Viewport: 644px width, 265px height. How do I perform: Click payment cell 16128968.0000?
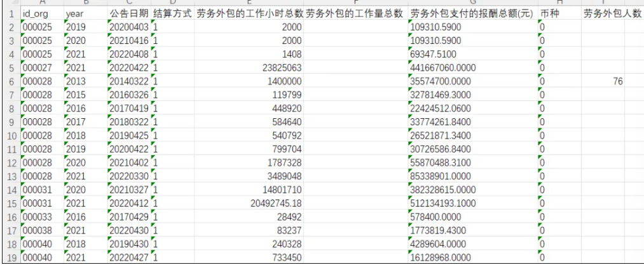click(x=473, y=257)
